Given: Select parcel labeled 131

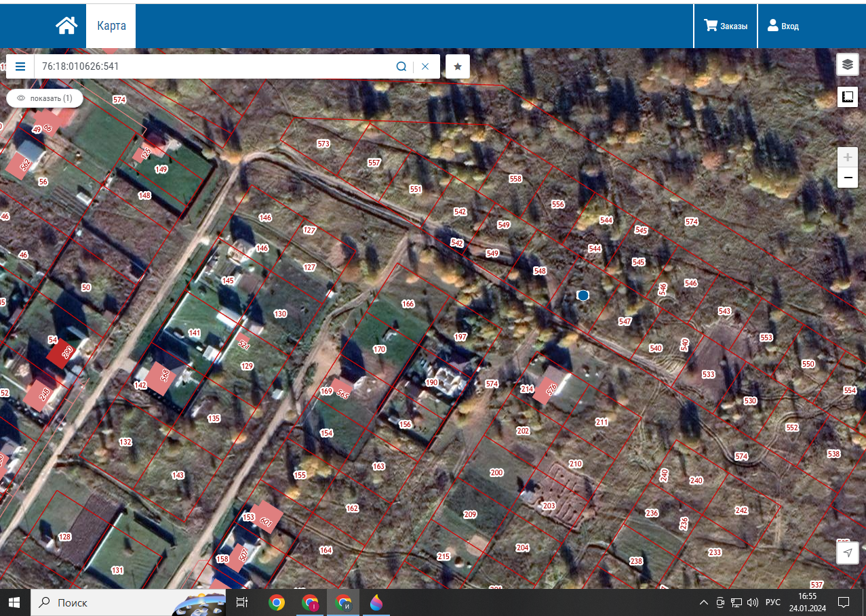Looking at the screenshot, I should 117,570.
